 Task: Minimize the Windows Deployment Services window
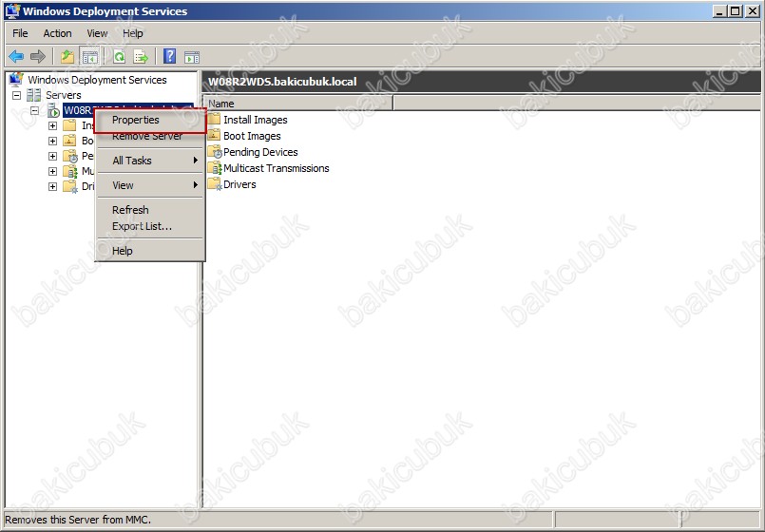click(719, 10)
